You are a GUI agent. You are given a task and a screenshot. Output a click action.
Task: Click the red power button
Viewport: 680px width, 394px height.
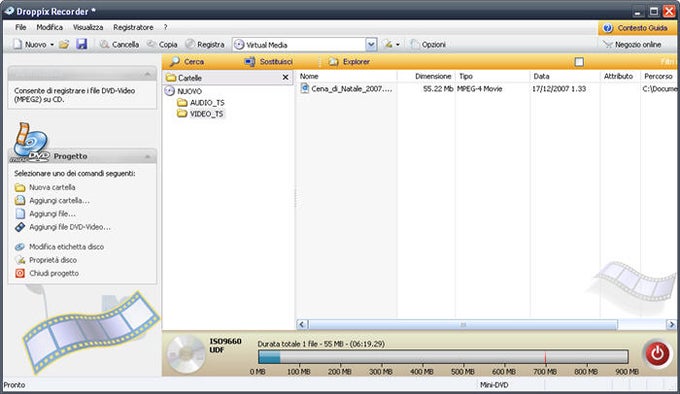pos(657,354)
